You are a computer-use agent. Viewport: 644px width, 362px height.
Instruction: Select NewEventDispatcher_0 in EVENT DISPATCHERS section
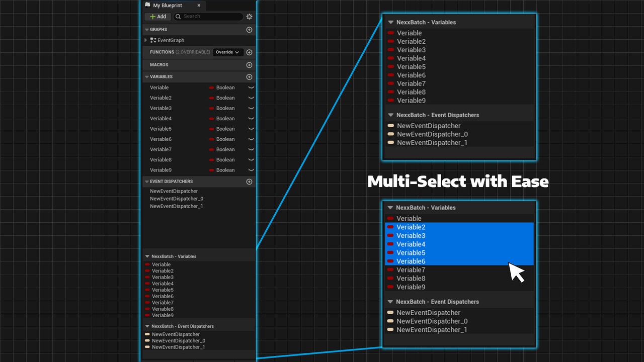click(177, 199)
